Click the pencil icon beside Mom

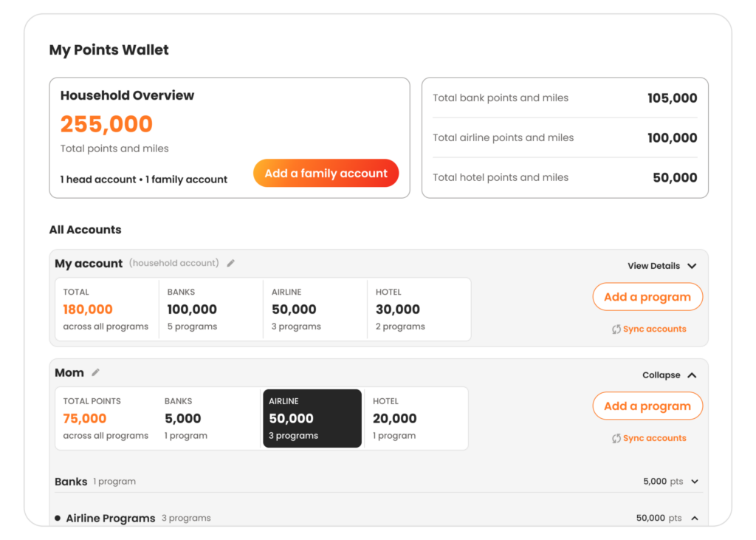coord(96,372)
